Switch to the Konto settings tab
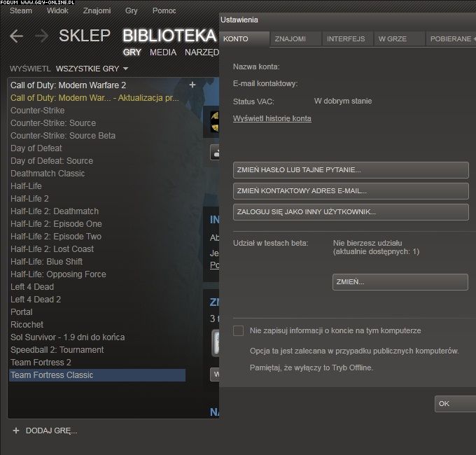Screen dimensions: 476x455 tap(244, 39)
